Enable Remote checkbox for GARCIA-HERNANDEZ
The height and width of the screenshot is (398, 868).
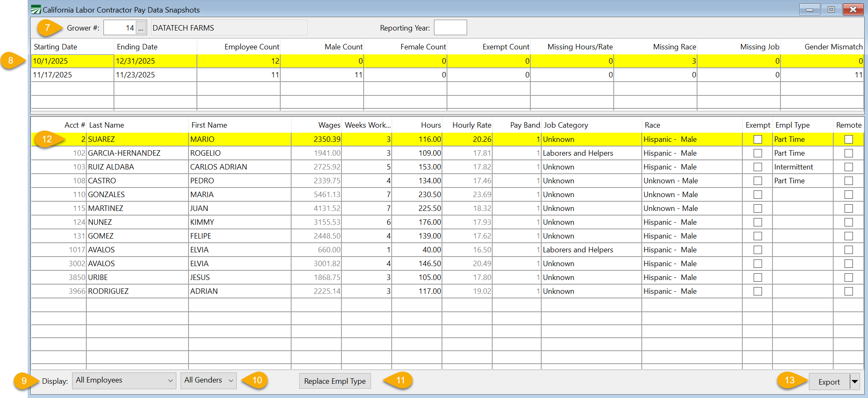848,153
